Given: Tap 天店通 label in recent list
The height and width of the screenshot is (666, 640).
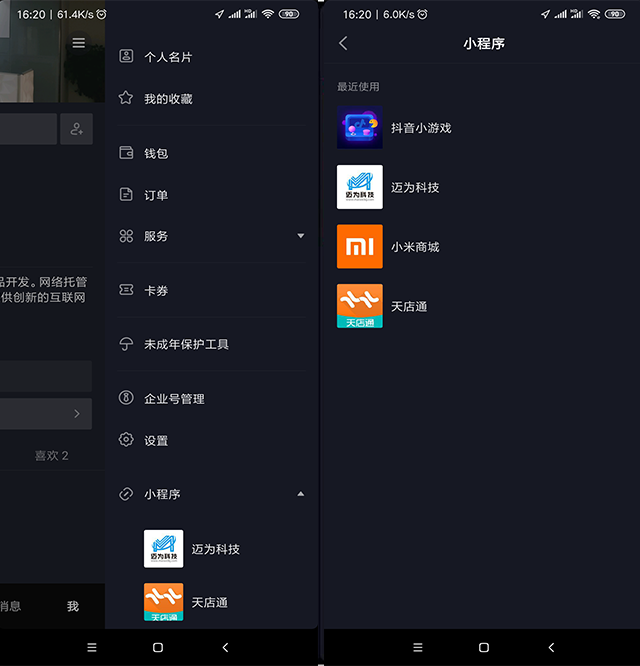Looking at the screenshot, I should (409, 306).
